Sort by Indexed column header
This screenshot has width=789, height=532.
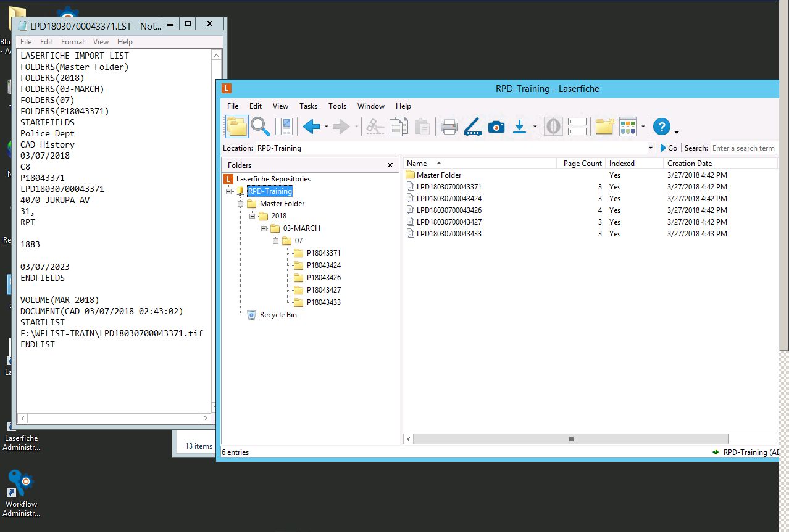[x=635, y=164]
